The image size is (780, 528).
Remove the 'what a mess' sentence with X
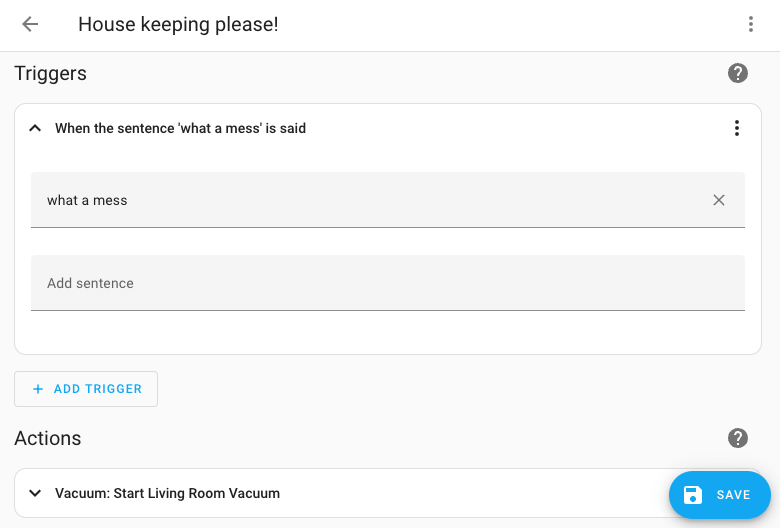[719, 200]
